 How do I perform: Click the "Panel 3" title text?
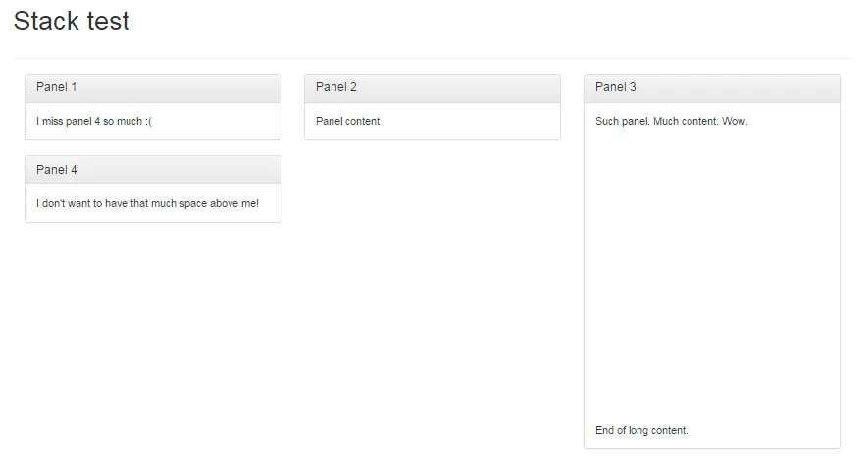pos(615,87)
